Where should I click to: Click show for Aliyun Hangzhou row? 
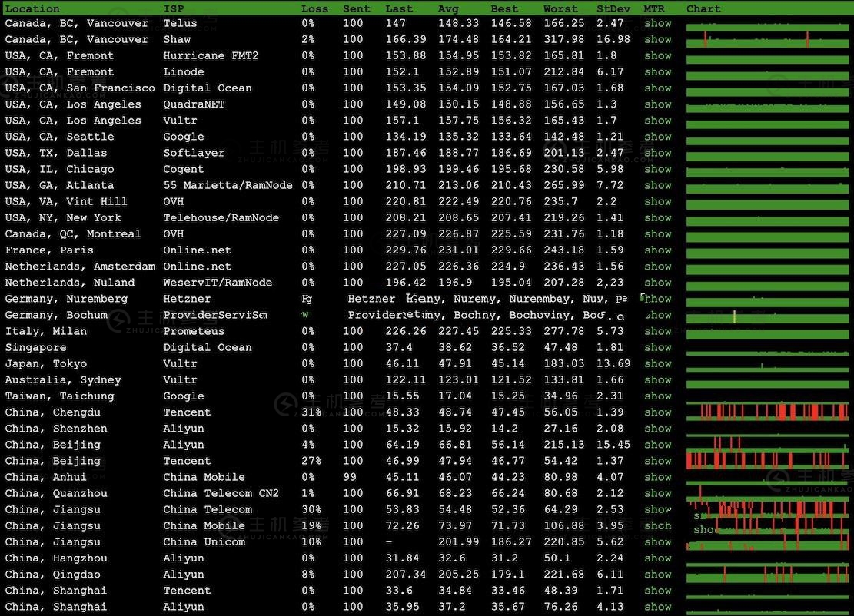click(x=657, y=558)
